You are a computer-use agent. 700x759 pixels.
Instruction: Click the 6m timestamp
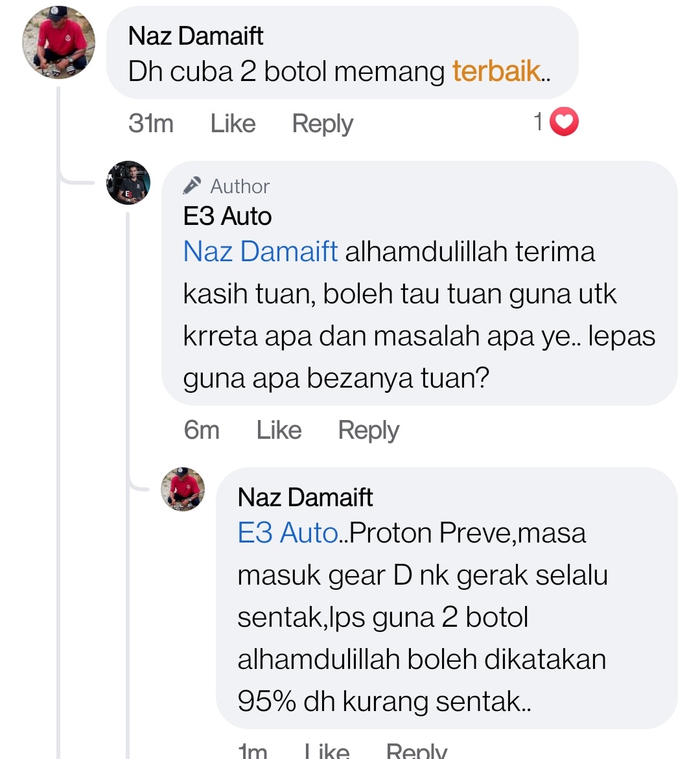202,430
